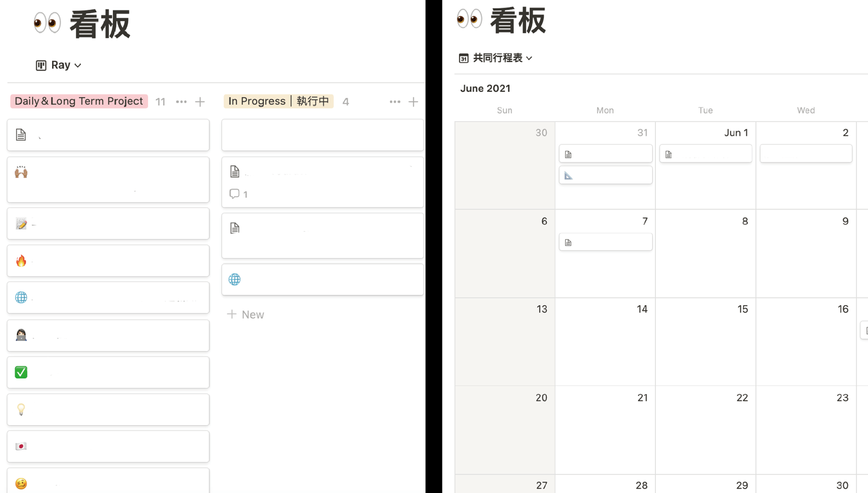Open the ruler icon event on May 31
Image resolution: width=868 pixels, height=493 pixels.
click(x=605, y=175)
